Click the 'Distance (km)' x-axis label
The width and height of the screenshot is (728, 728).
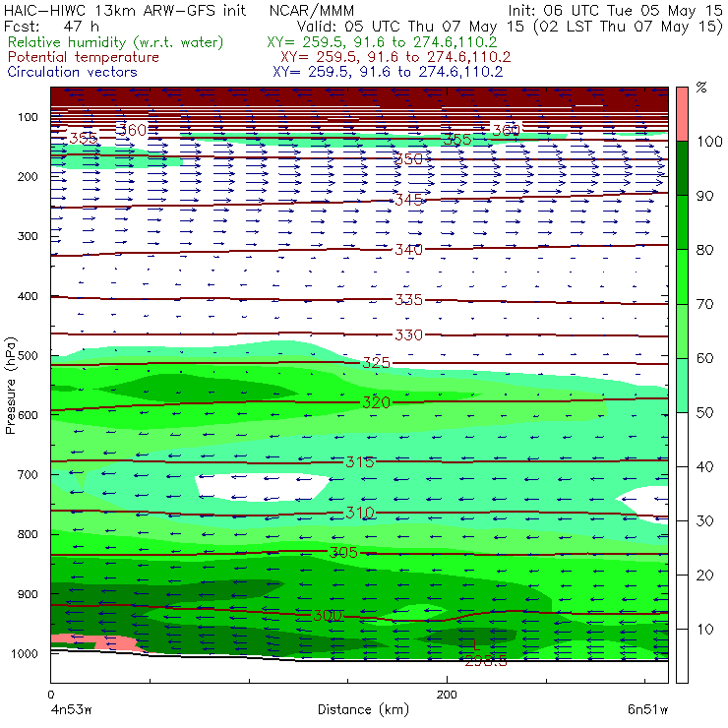tap(363, 710)
